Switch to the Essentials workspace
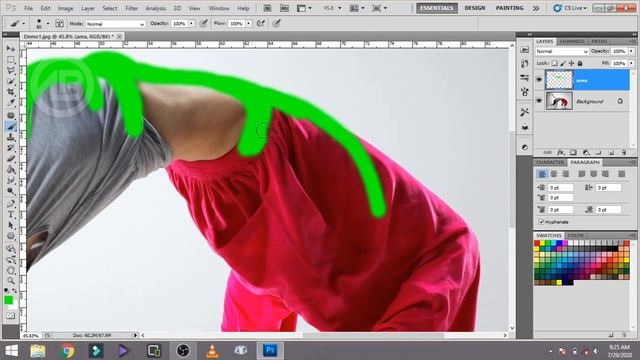Viewport: 640px width, 360px height. 437,8
